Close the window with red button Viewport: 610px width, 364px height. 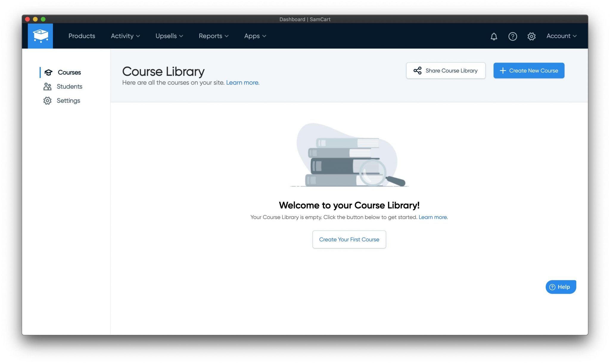pyautogui.click(x=27, y=19)
